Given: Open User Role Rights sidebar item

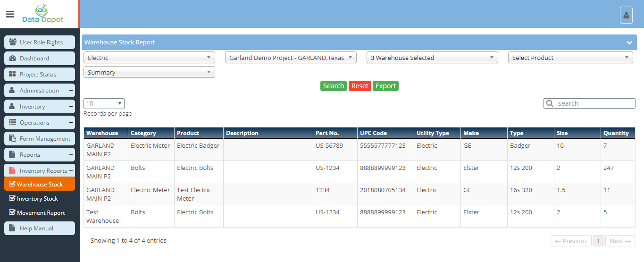Looking at the screenshot, I should pyautogui.click(x=40, y=42).
